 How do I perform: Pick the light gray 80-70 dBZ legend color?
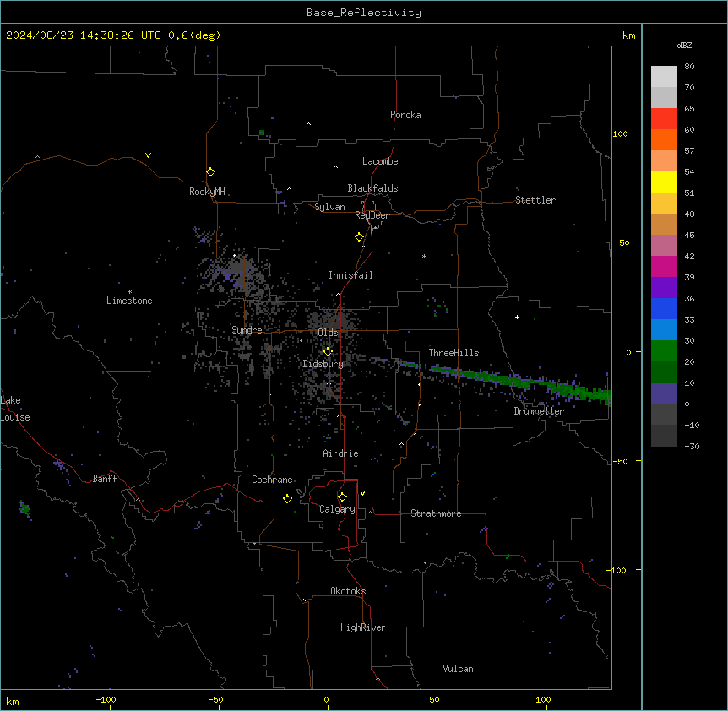[664, 76]
